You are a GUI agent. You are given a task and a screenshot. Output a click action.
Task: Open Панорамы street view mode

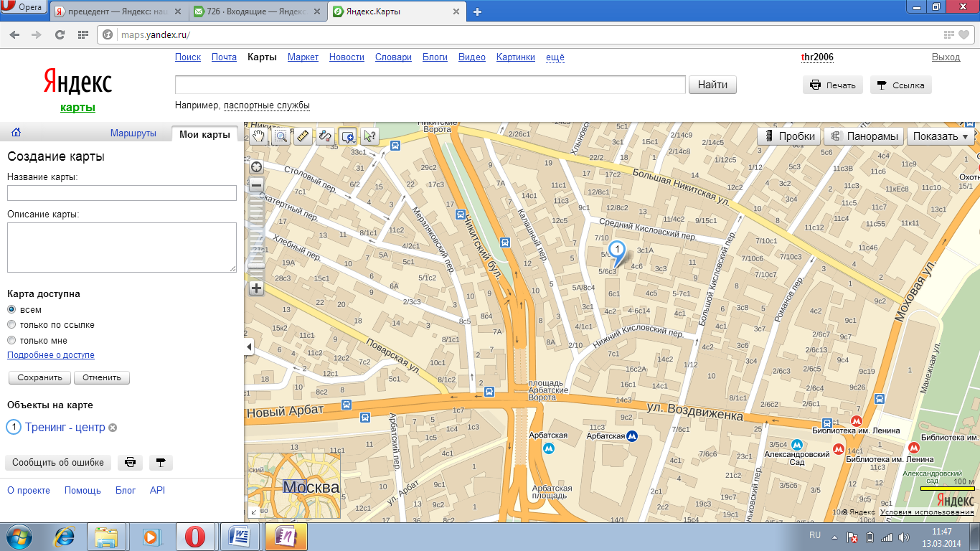click(864, 136)
